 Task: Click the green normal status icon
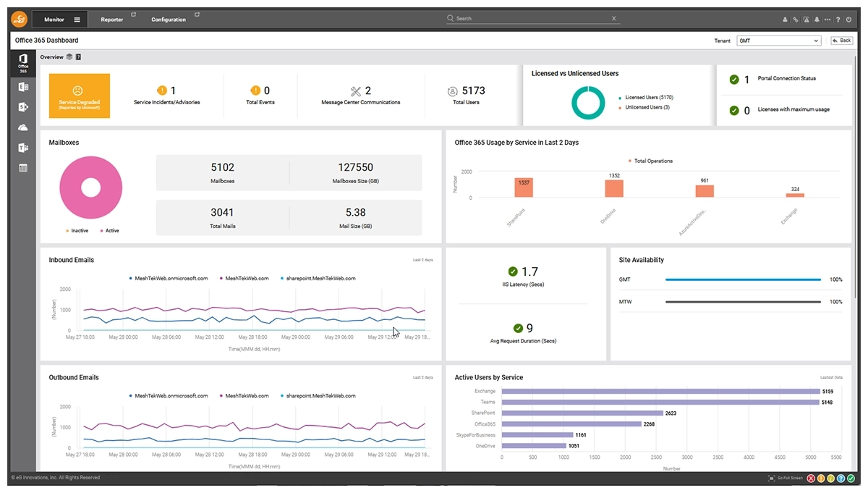[849, 479]
